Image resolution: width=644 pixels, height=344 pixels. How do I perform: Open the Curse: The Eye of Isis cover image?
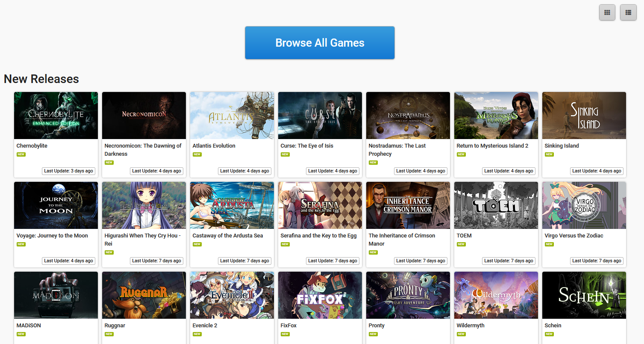pos(320,116)
